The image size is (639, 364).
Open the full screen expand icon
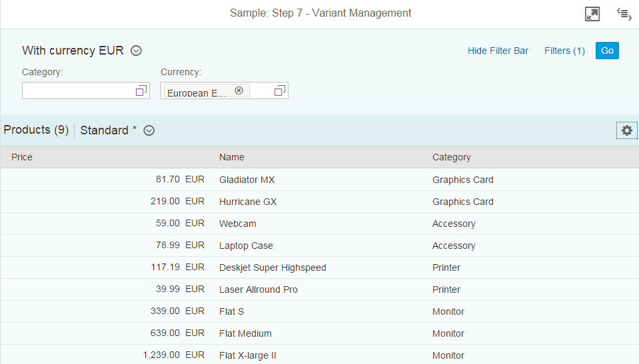592,14
